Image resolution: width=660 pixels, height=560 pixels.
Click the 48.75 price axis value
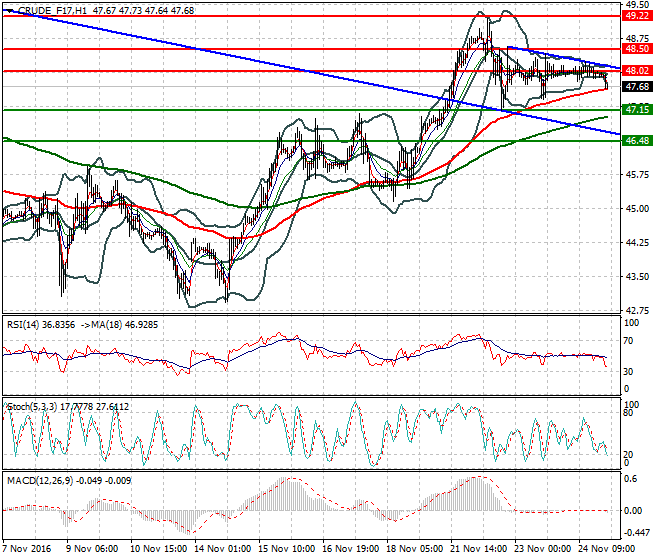[x=637, y=39]
